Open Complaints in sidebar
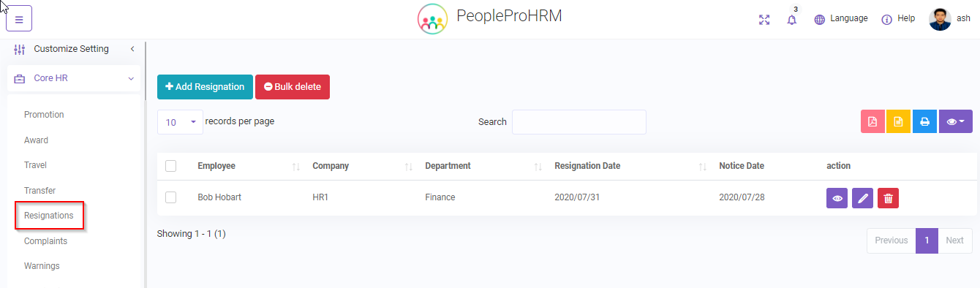The height and width of the screenshot is (288, 980). 45,241
